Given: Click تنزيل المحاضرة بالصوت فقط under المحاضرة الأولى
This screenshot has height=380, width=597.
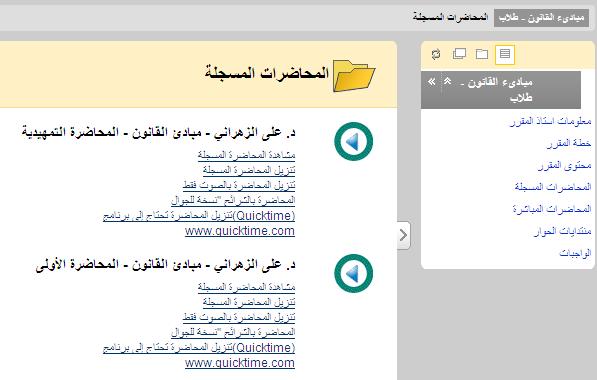Looking at the screenshot, I should pyautogui.click(x=239, y=317).
